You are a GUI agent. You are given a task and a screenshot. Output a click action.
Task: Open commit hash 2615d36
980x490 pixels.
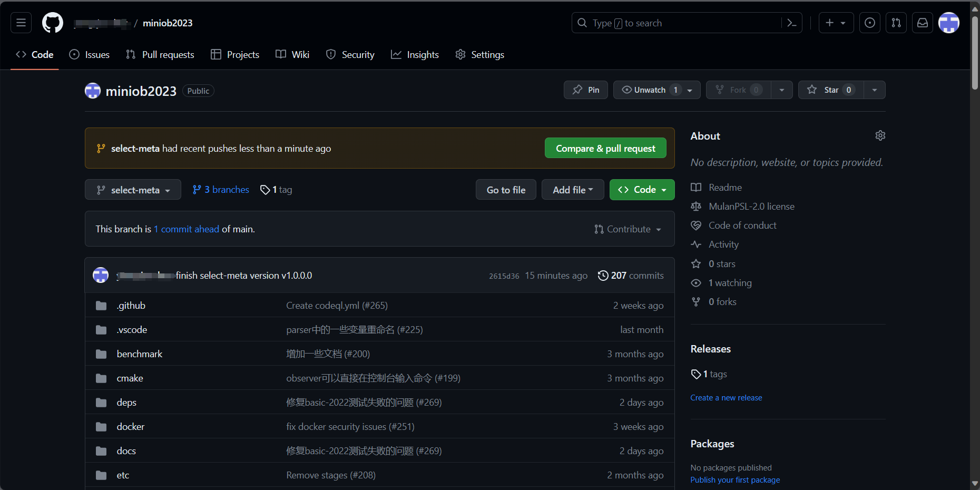click(504, 276)
